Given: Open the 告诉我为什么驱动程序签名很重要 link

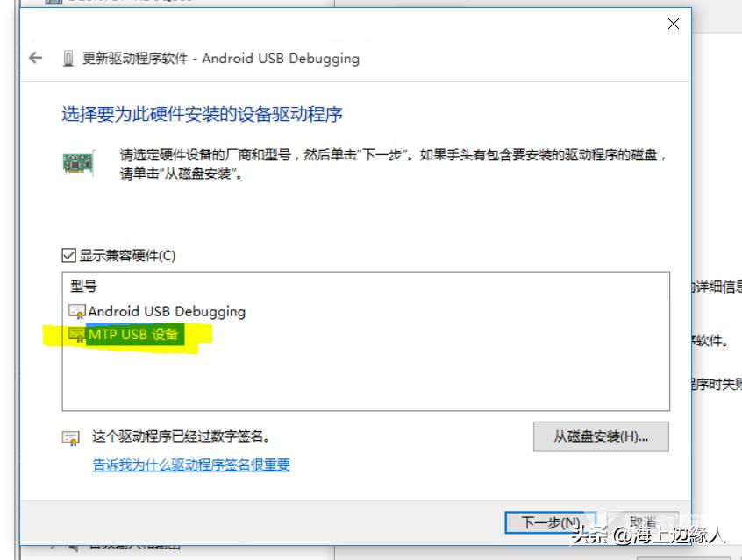Looking at the screenshot, I should tap(190, 465).
